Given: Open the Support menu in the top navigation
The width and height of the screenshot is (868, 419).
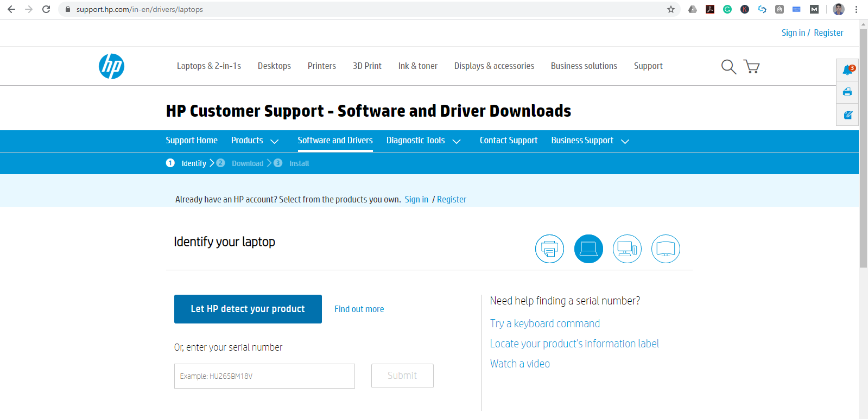Looking at the screenshot, I should 648,66.
